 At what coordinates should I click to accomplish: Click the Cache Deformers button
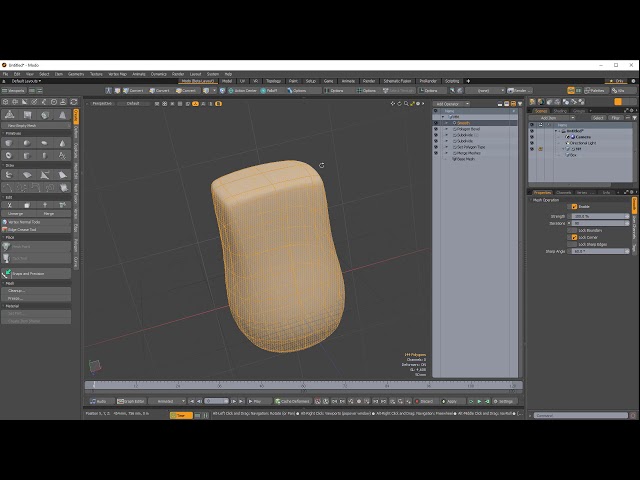coord(293,401)
